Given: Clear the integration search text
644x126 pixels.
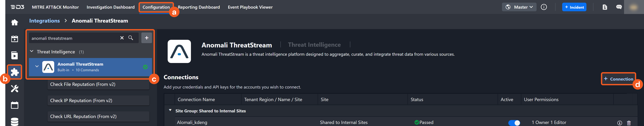Looking at the screenshot, I should tap(122, 38).
